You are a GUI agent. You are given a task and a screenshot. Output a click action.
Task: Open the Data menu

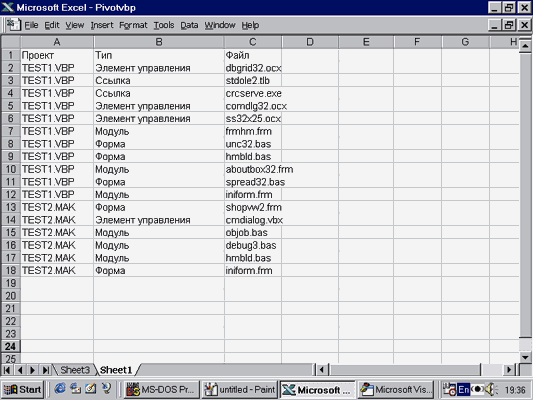[x=189, y=25]
